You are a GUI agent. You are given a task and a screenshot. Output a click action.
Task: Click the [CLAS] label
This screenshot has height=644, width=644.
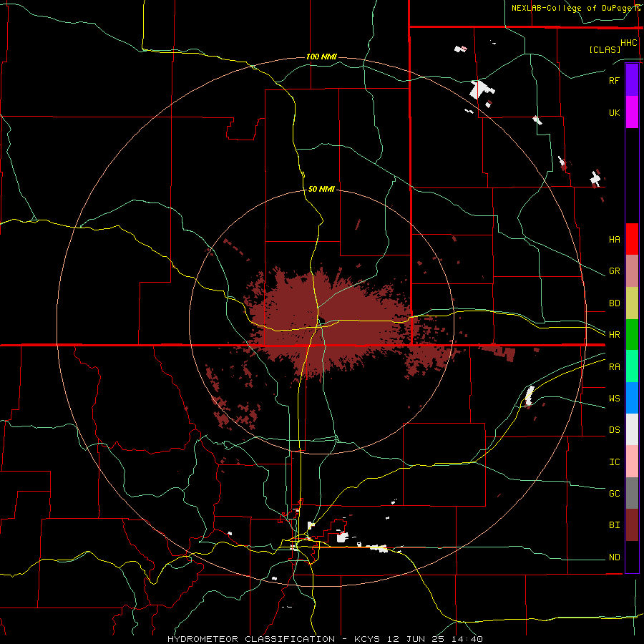[605, 49]
